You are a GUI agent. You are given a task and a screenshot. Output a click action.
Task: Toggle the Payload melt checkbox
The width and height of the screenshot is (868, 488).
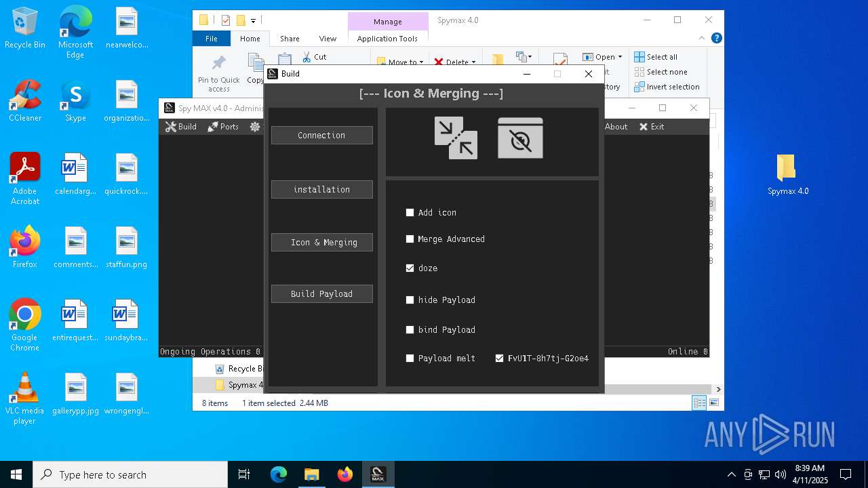[410, 358]
